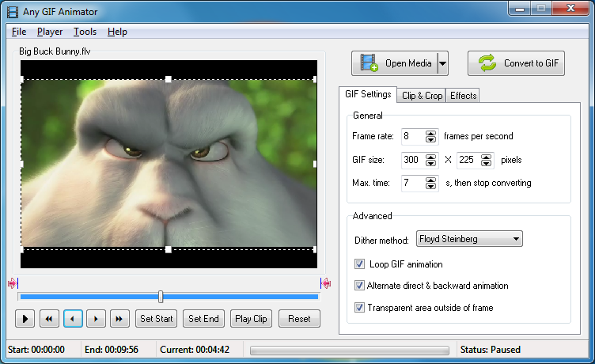Step back one frame with left arrow
Image resolution: width=595 pixels, height=364 pixels.
coord(73,319)
